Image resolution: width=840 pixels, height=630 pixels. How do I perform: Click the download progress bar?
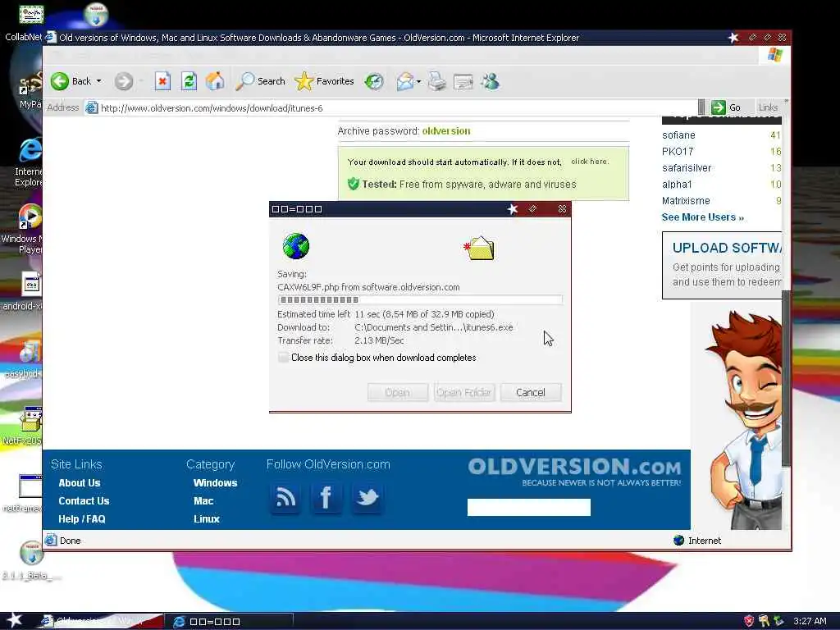coord(420,300)
